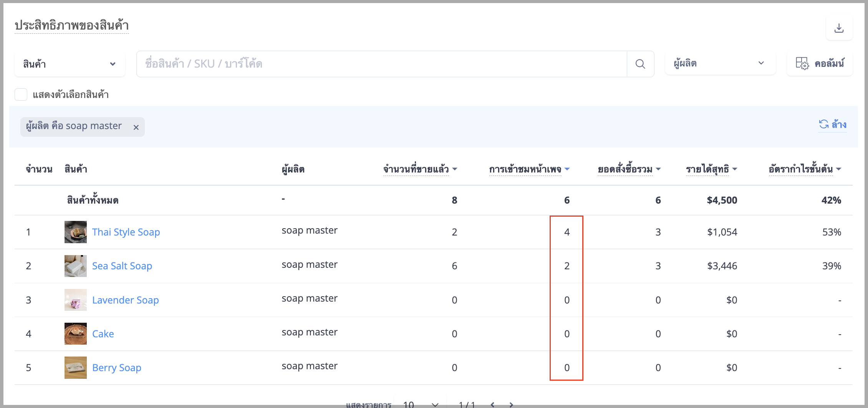868x408 pixels.
Task: Open the สินค้า dropdown
Action: 70,64
